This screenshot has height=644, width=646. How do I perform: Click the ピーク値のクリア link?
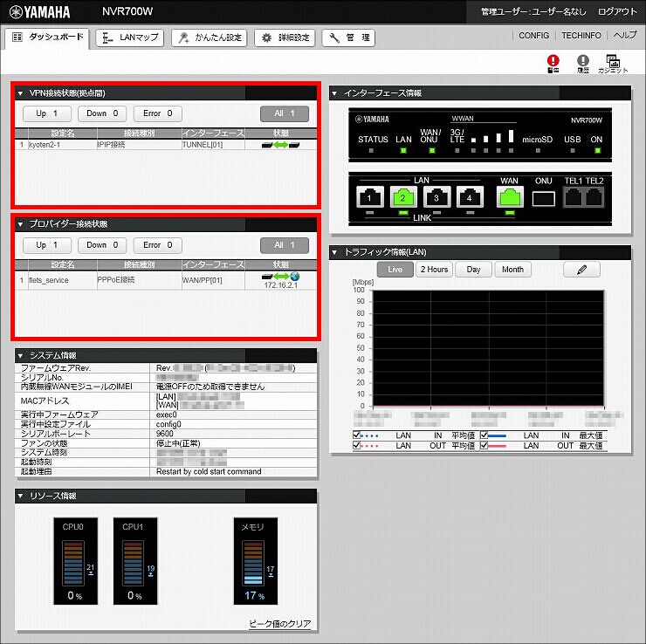pyautogui.click(x=279, y=623)
